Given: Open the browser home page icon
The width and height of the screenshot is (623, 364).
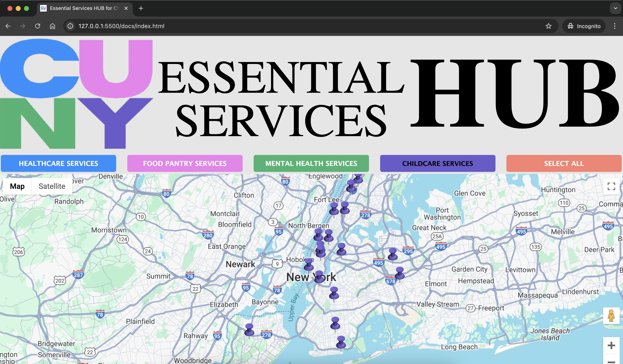Looking at the screenshot, I should [53, 26].
